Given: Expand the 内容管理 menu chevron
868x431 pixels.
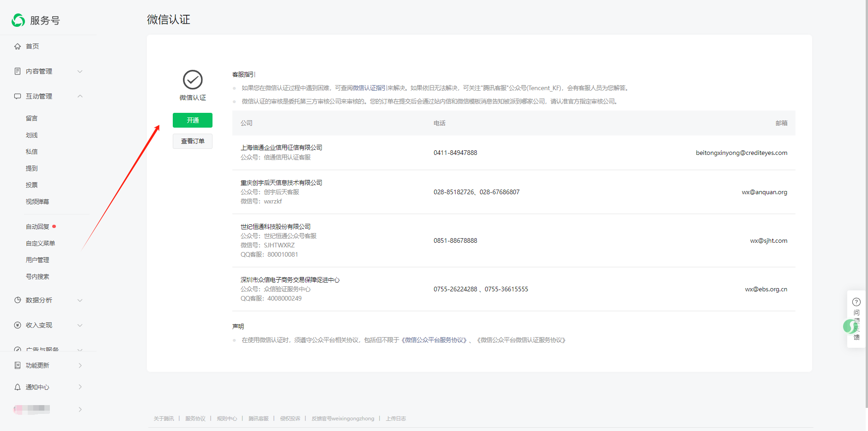Looking at the screenshot, I should click(x=80, y=71).
